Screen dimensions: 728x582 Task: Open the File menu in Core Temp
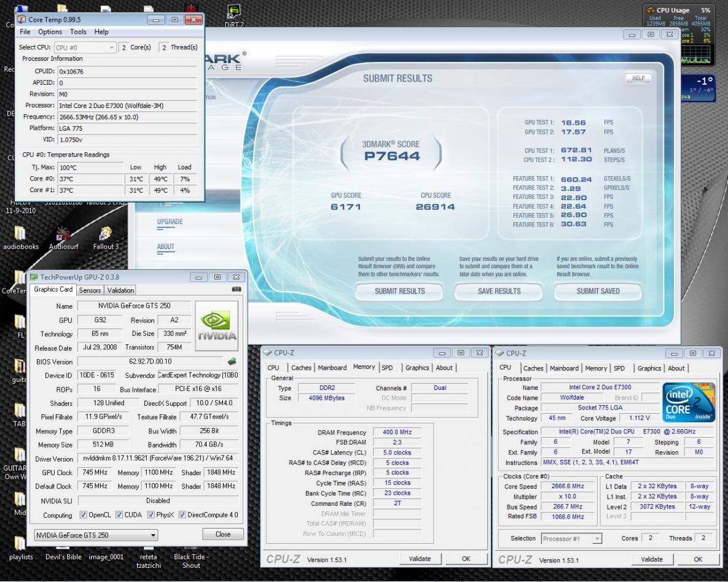[25, 31]
